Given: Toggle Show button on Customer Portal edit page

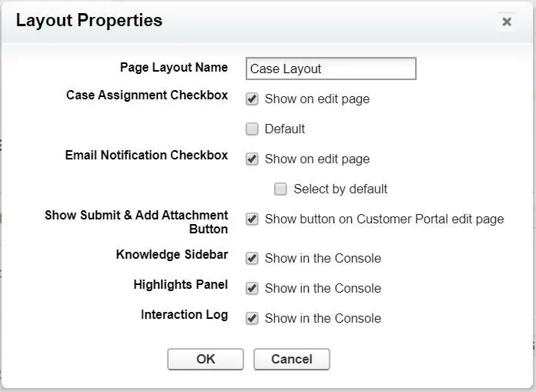Looking at the screenshot, I should [252, 219].
